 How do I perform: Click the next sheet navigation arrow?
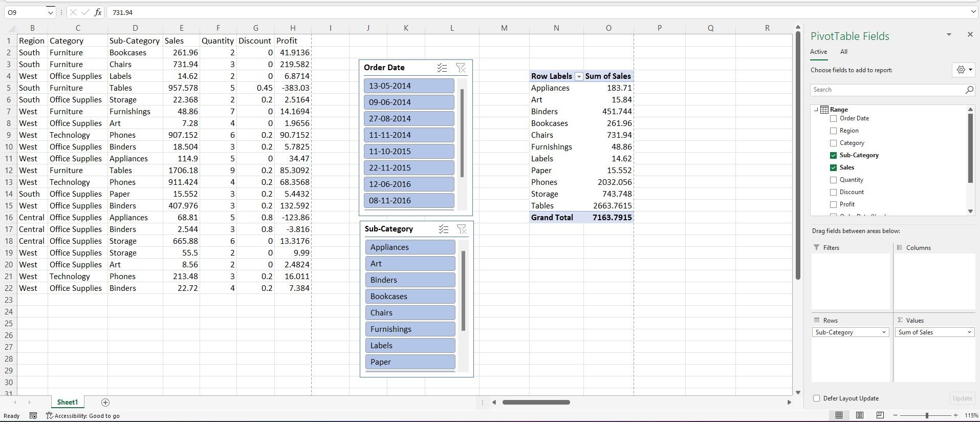click(30, 403)
